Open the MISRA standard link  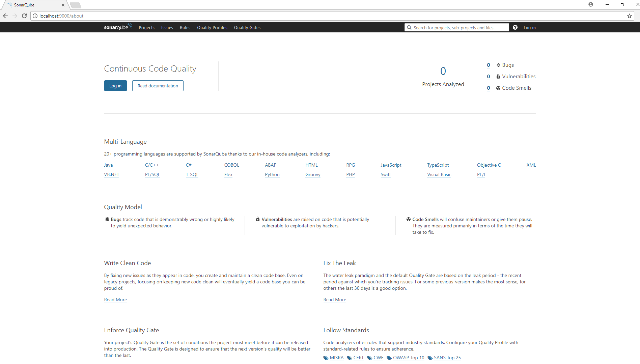(x=336, y=358)
